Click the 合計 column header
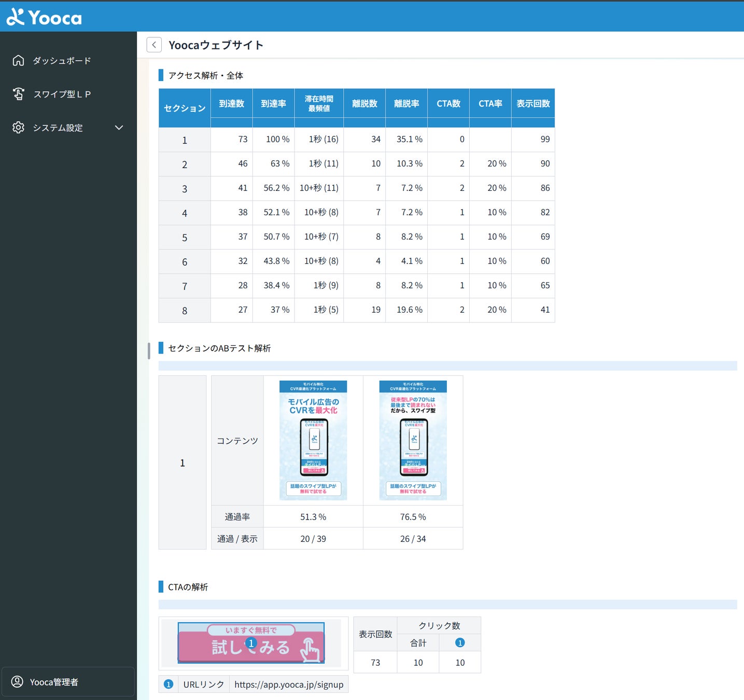744x700 pixels. coord(418,643)
